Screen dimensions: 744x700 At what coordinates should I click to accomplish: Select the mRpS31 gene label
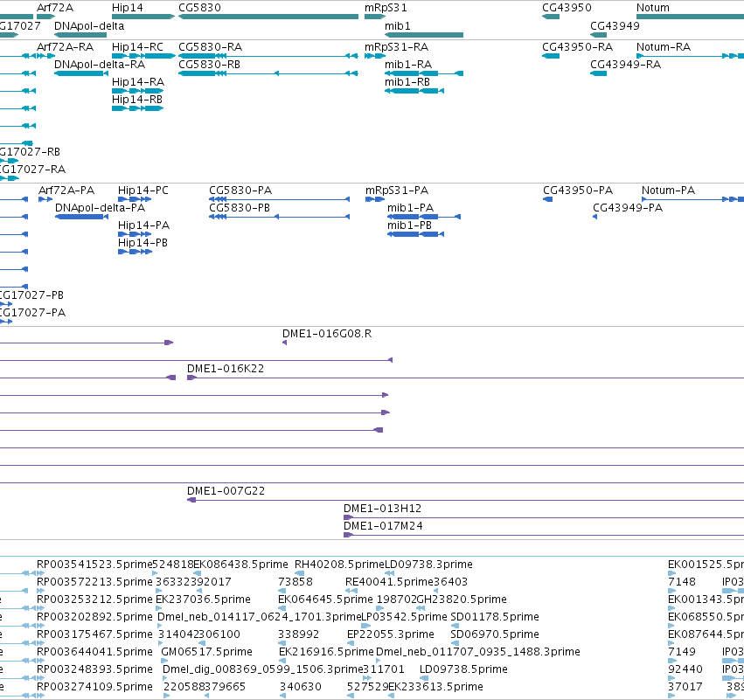click(x=386, y=8)
